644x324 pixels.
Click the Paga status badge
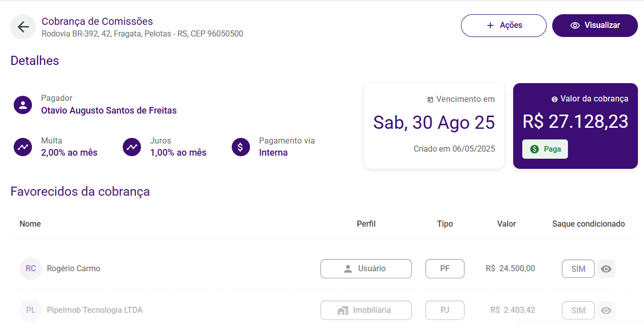[545, 149]
